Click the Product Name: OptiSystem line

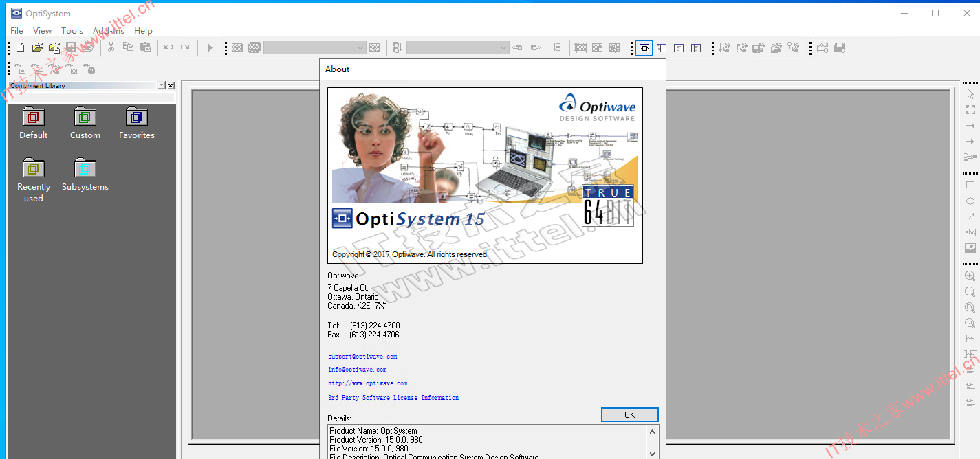coord(373,431)
